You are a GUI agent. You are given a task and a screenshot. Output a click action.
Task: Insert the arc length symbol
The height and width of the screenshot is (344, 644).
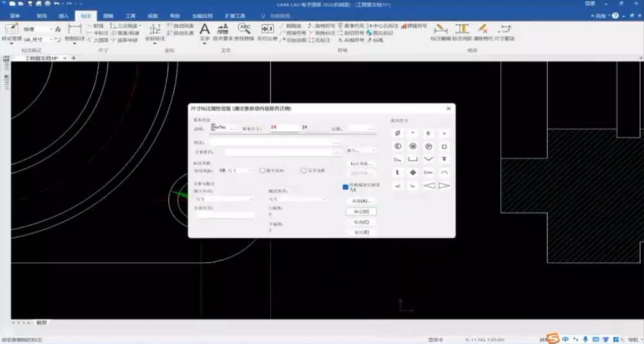point(444,173)
